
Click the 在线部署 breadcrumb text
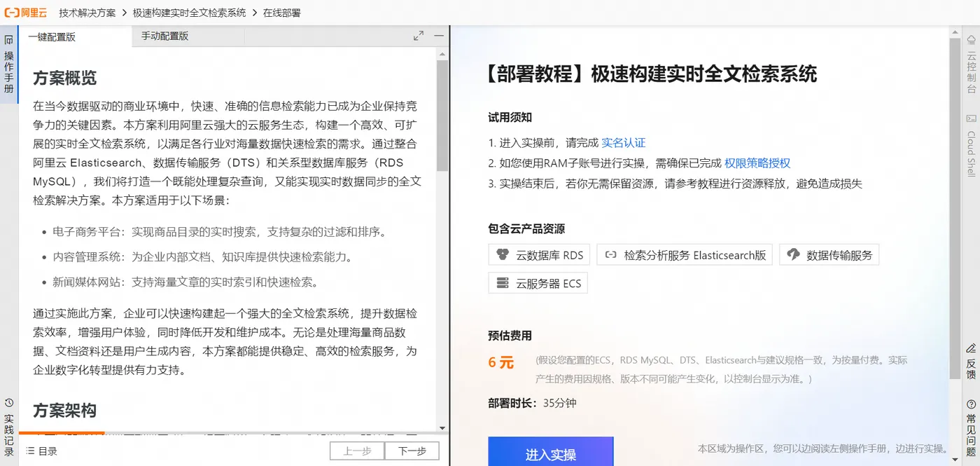click(x=281, y=13)
